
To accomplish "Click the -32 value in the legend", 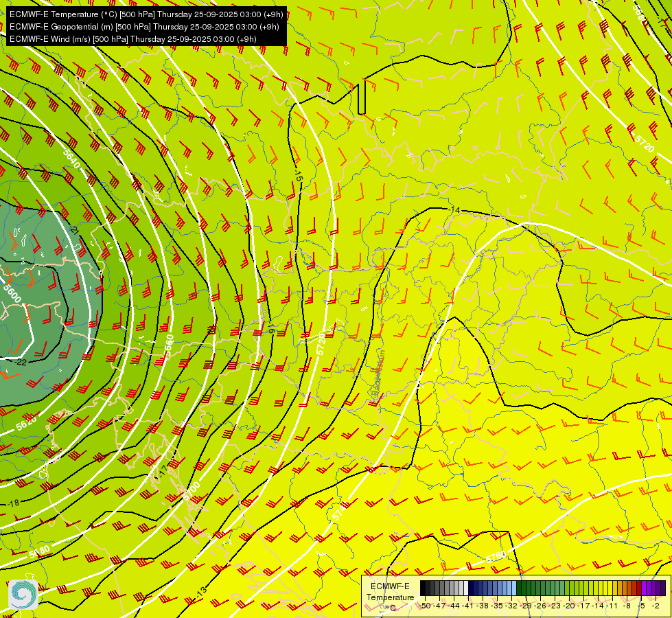I will [x=511, y=606].
